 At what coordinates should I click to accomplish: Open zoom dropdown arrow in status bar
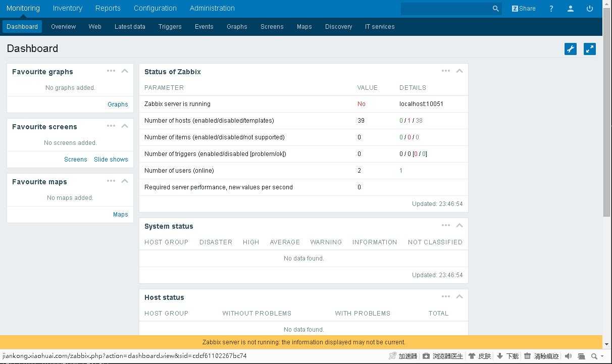(602, 356)
